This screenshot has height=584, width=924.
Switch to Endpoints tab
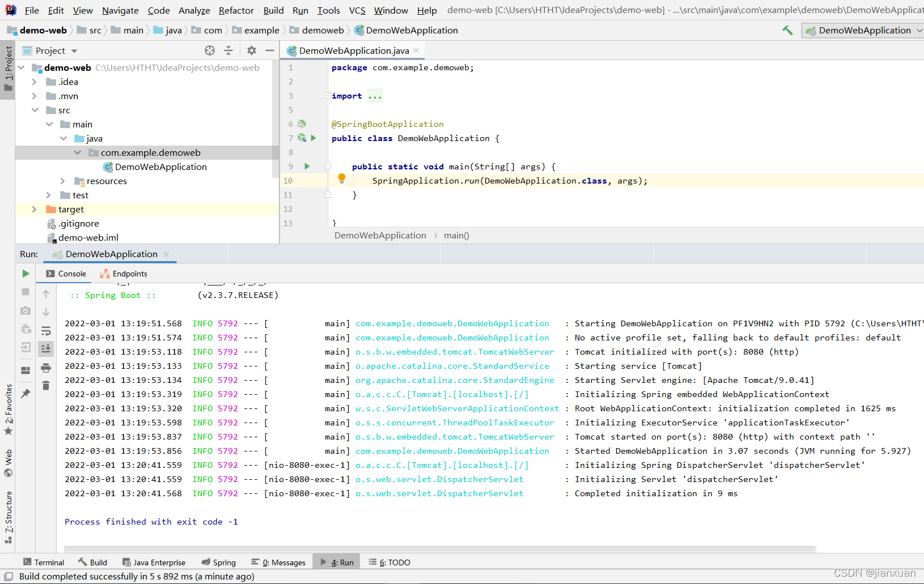pyautogui.click(x=124, y=274)
